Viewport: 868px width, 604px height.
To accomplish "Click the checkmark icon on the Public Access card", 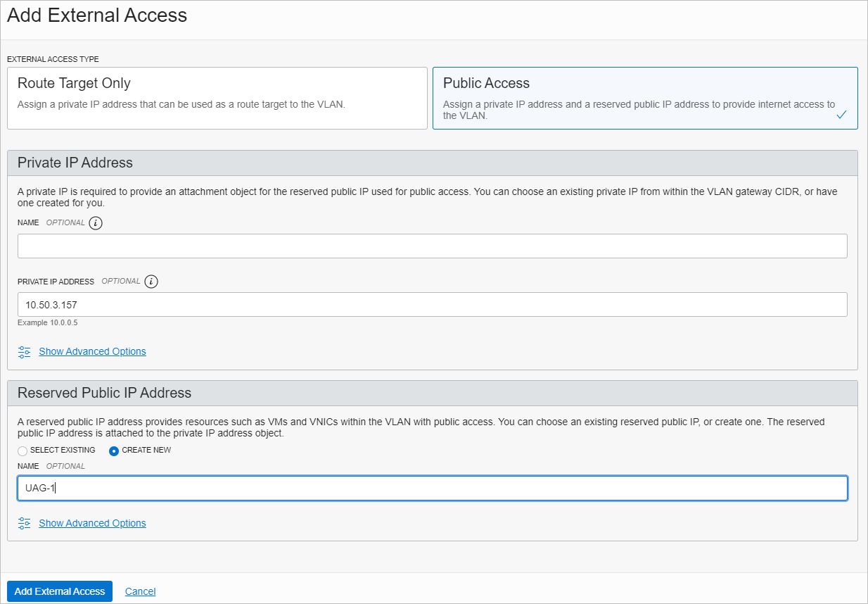I will tap(841, 115).
